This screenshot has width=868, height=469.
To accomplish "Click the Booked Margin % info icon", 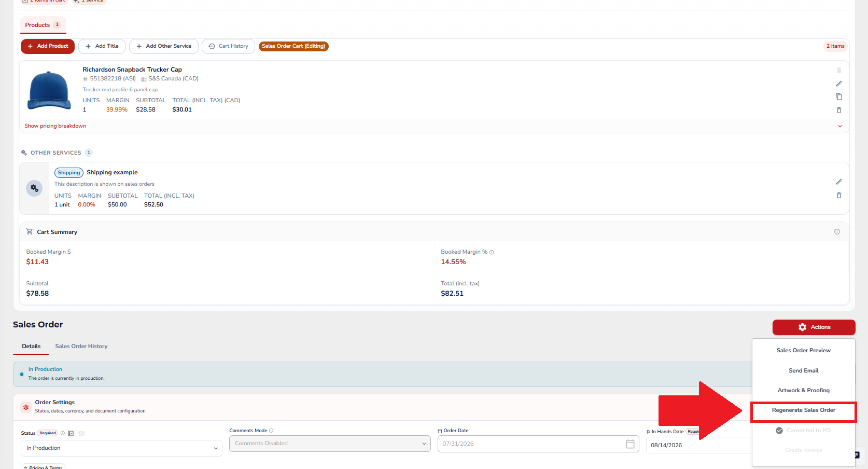I will [492, 252].
